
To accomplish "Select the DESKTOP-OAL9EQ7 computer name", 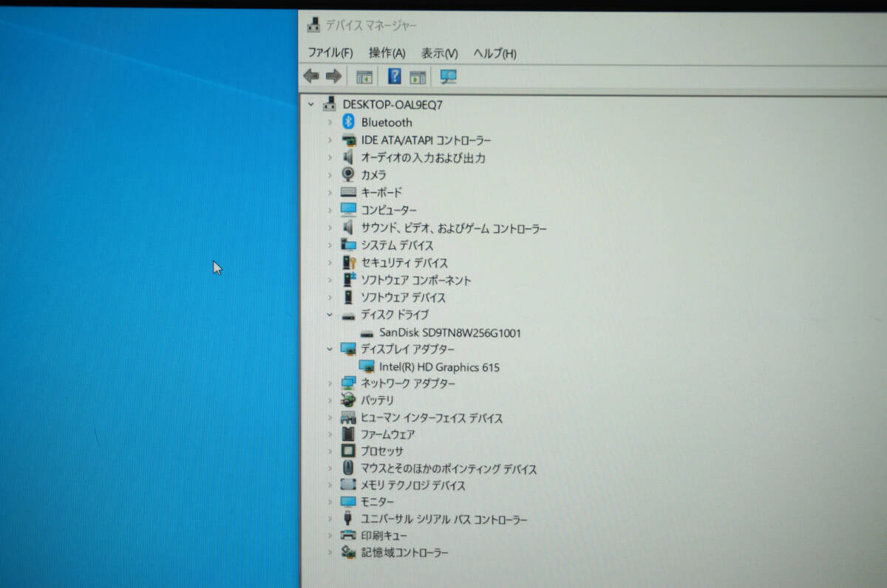I will point(392,105).
